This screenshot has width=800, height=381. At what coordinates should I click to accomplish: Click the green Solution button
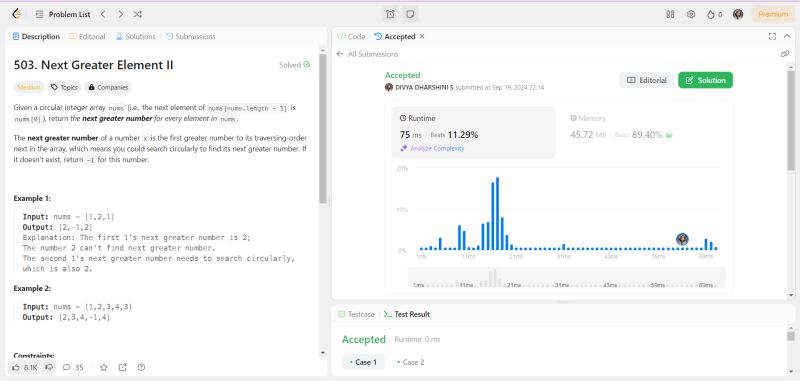[x=705, y=80]
